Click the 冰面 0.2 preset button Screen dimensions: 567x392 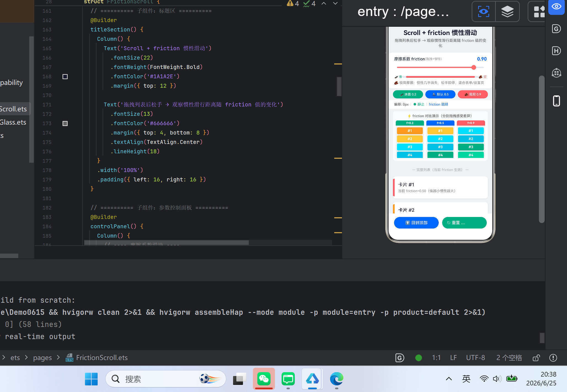(408, 94)
